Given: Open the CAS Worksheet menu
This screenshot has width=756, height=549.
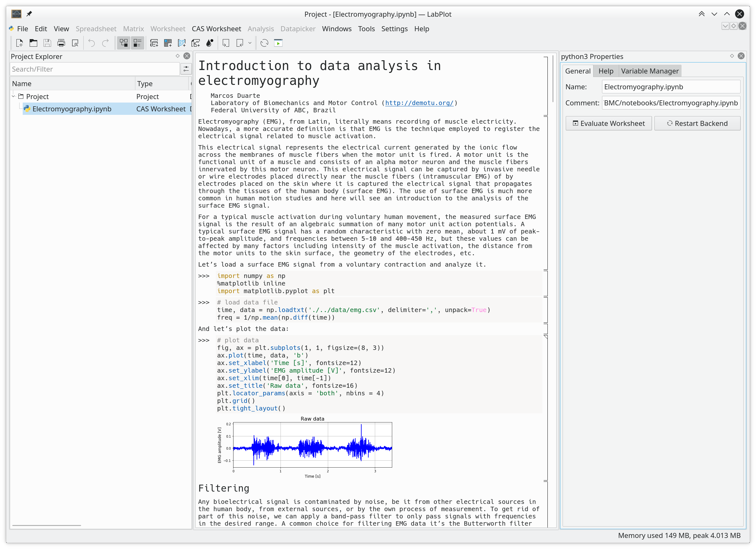Looking at the screenshot, I should pyautogui.click(x=216, y=29).
